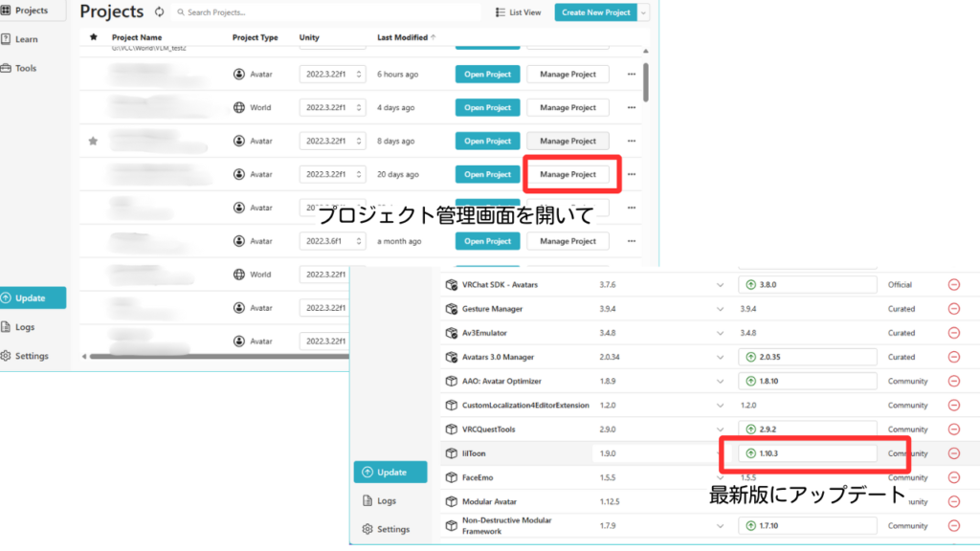Expand the version chevron for Av3Emulator

(x=720, y=333)
